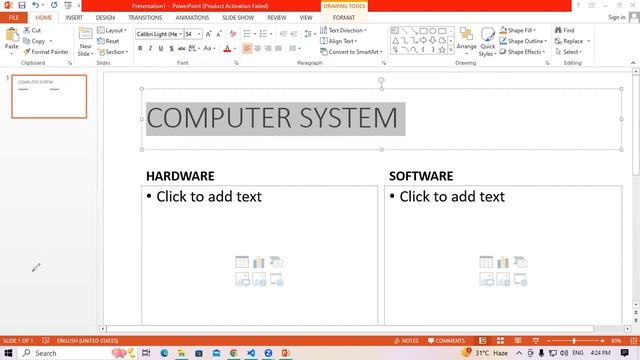
Task: Switch to Reading view
Action: (x=518, y=341)
